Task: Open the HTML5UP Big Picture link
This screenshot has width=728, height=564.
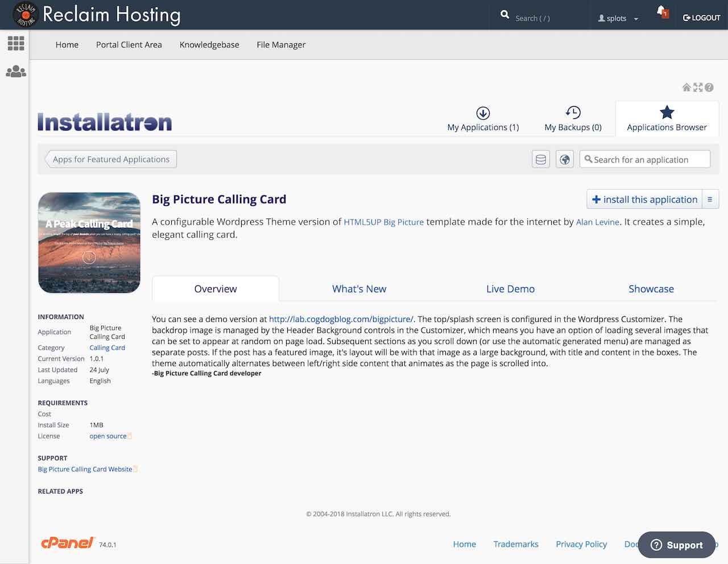Action: click(383, 222)
